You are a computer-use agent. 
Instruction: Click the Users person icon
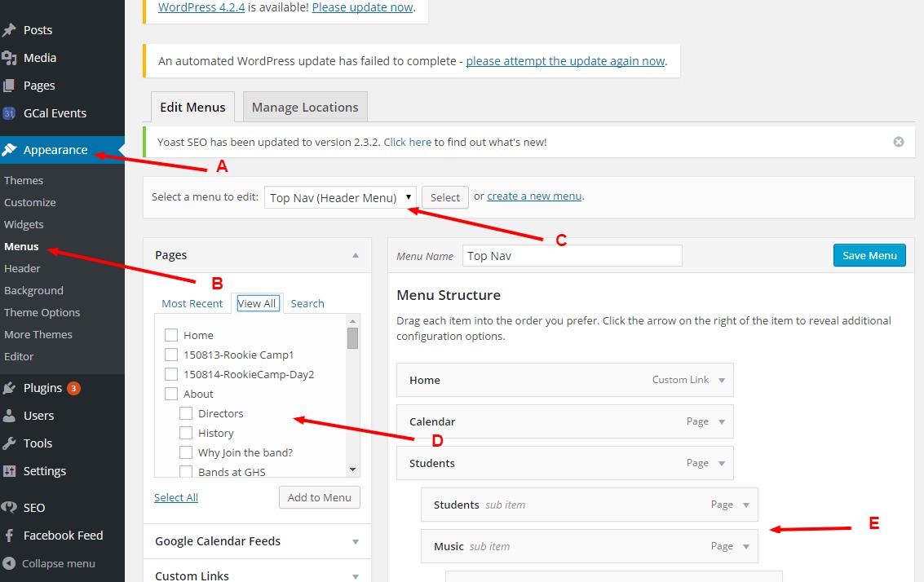[x=10, y=415]
